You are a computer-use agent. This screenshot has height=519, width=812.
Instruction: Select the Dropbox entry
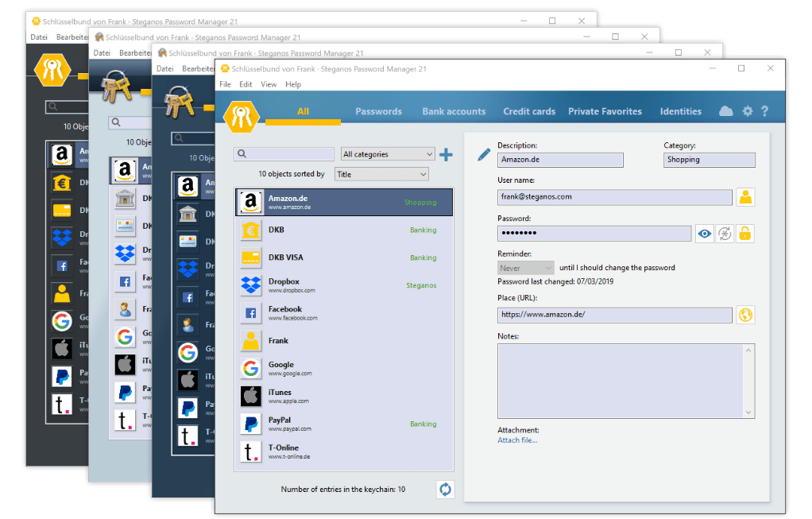click(x=344, y=285)
